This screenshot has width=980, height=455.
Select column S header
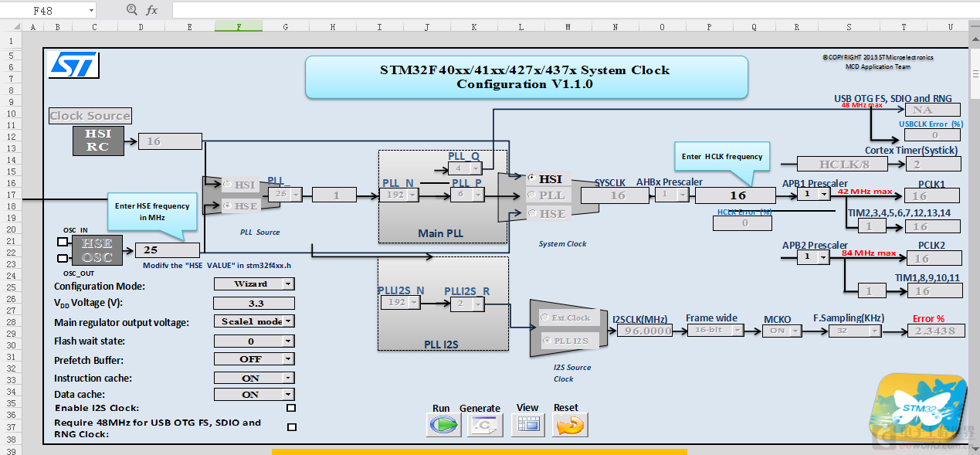point(849,26)
